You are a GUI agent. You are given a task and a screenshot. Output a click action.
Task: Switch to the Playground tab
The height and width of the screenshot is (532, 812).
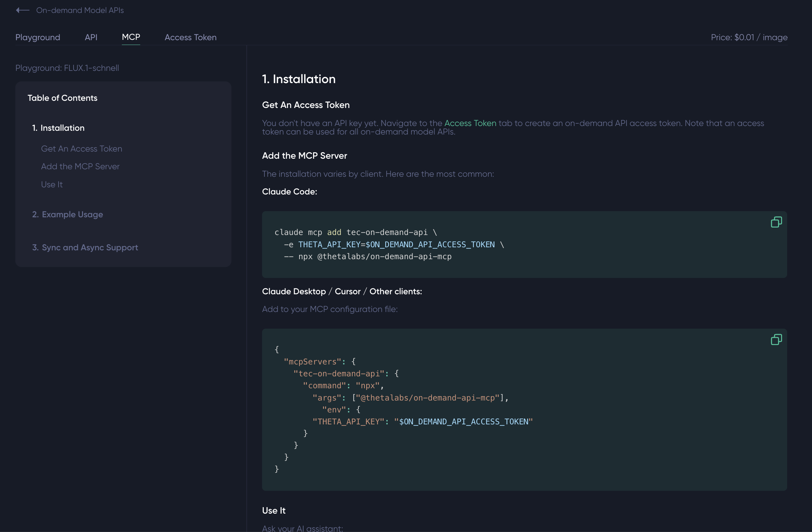[x=37, y=37]
